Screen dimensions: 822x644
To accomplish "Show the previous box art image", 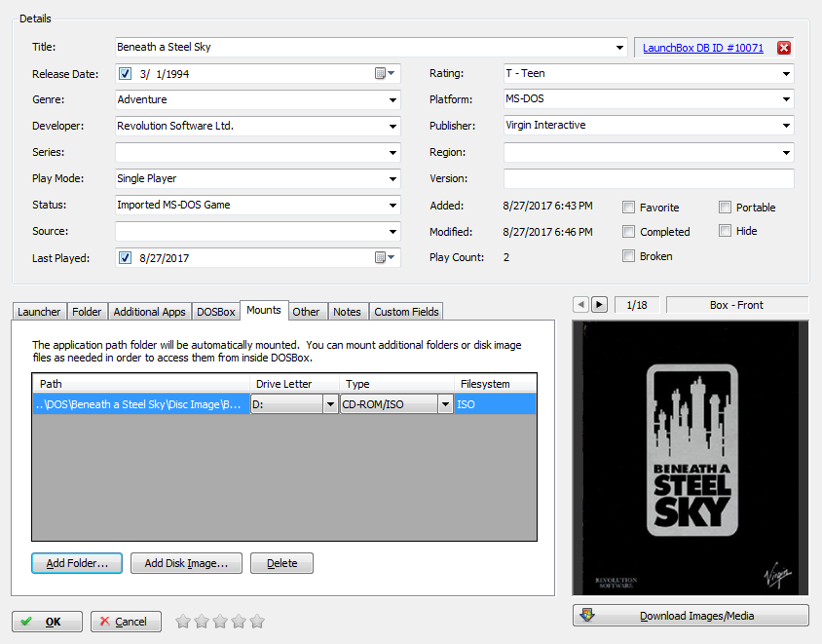I will (x=580, y=305).
